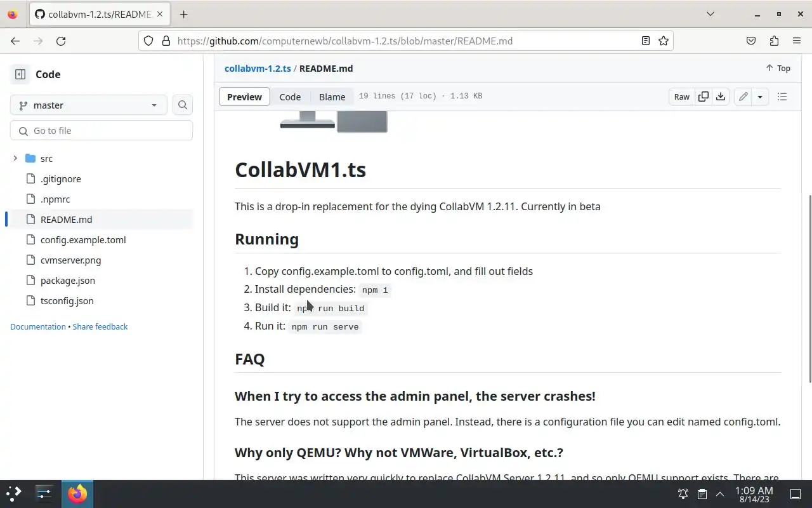Switch to Preview tab
The height and width of the screenshot is (508, 812).
point(244,97)
